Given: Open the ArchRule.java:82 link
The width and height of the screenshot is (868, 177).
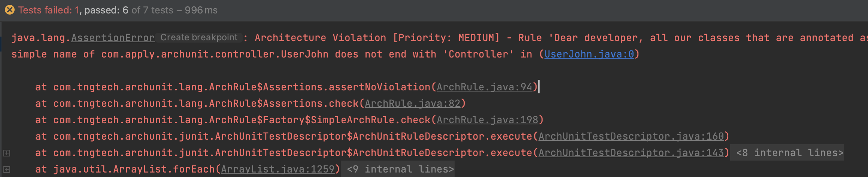Looking at the screenshot, I should [413, 103].
